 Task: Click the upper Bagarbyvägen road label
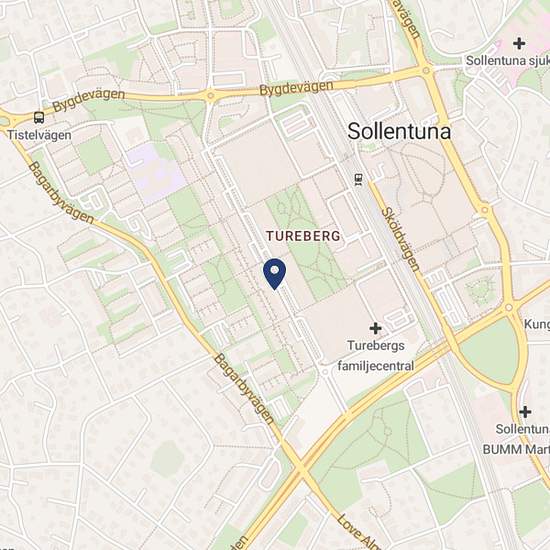pos(61,193)
